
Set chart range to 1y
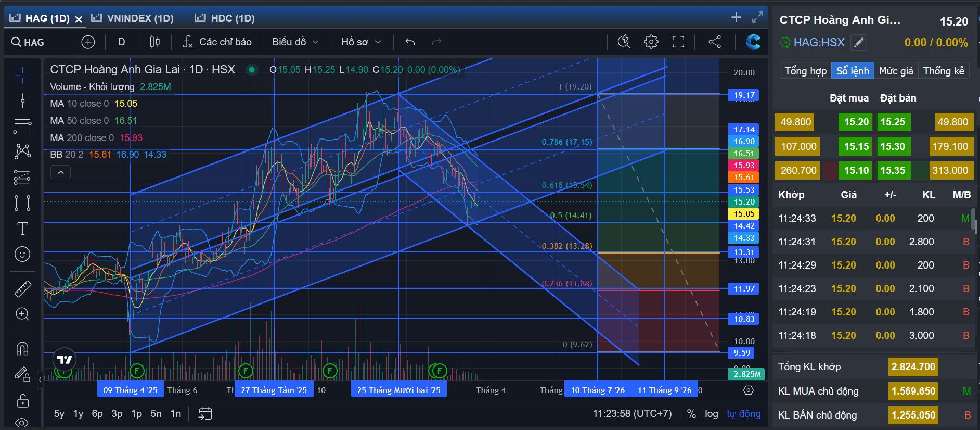coord(79,414)
